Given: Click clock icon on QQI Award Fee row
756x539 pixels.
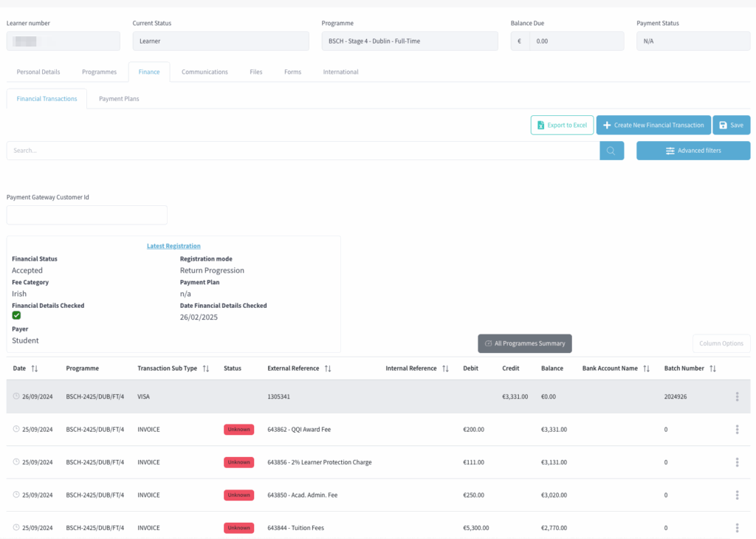Looking at the screenshot, I should click(16, 429).
